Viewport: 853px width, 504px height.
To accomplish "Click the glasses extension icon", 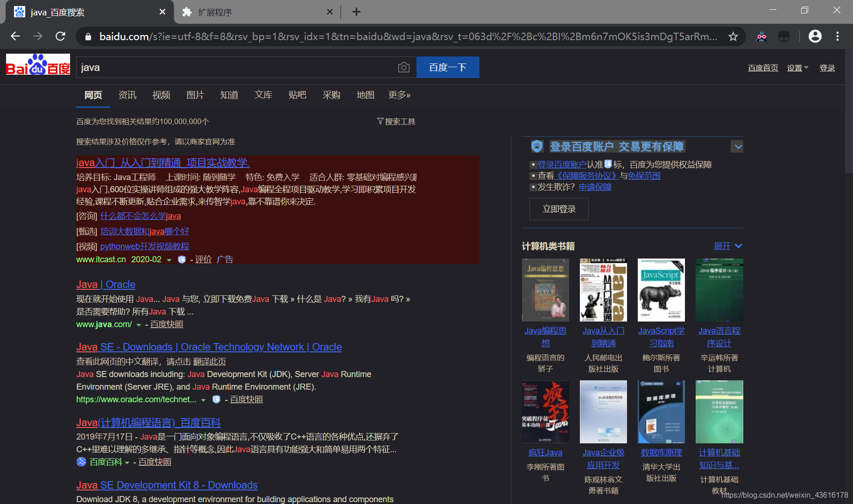I will (x=761, y=36).
